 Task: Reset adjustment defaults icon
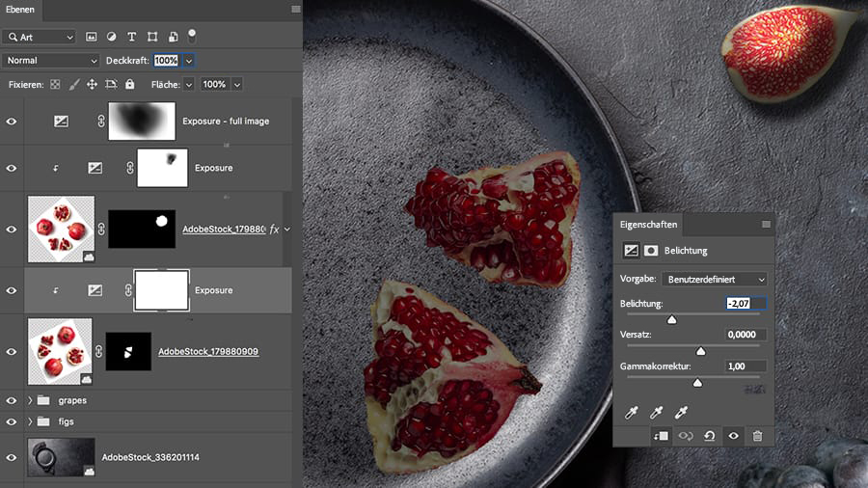point(709,436)
